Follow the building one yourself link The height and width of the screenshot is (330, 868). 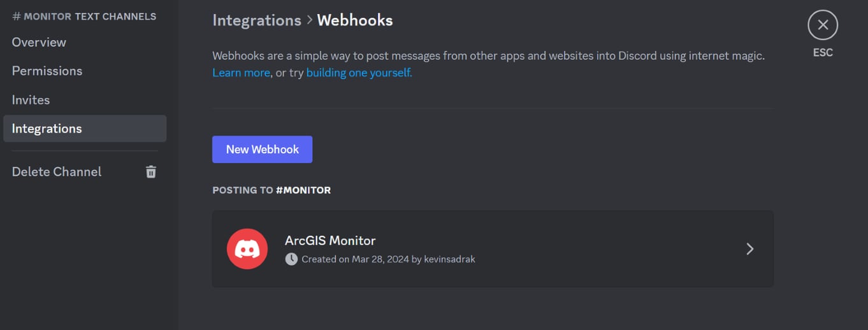point(359,73)
